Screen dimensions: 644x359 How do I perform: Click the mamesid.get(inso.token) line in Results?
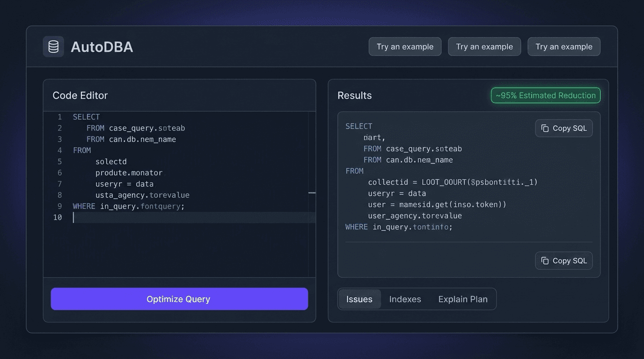click(x=437, y=204)
